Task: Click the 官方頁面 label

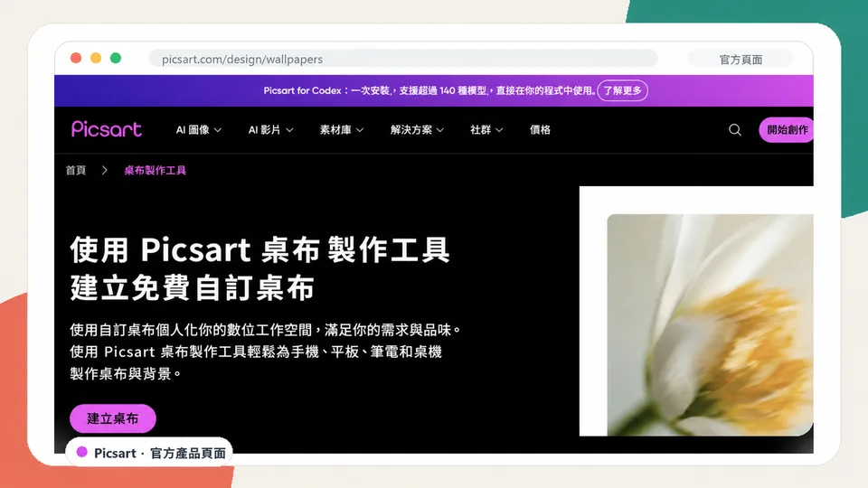Action: coord(741,60)
